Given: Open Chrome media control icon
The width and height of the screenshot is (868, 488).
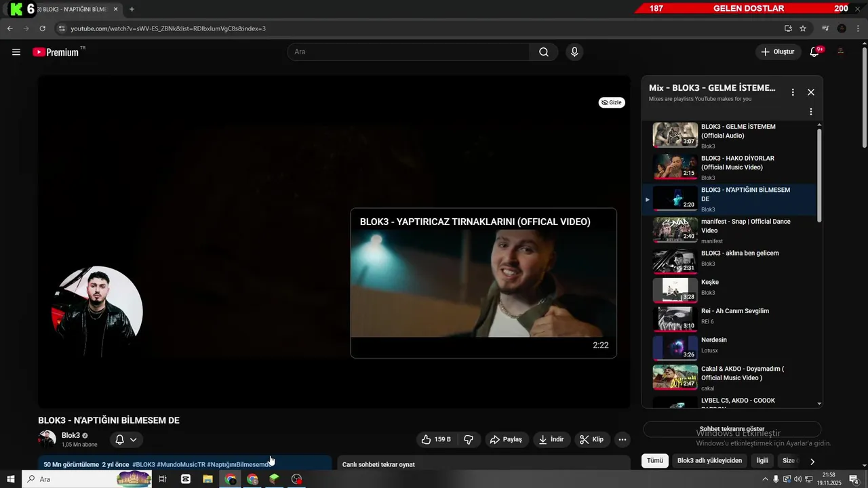Looking at the screenshot, I should point(825,28).
